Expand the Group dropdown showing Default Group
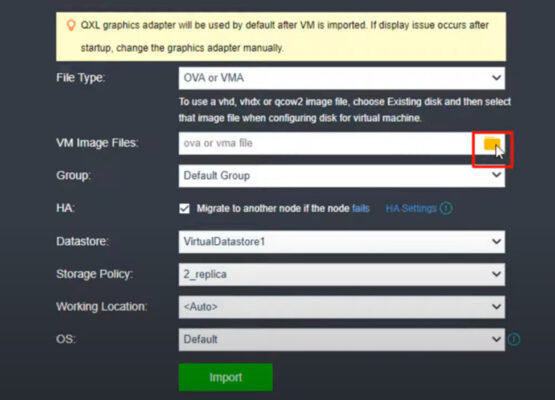Viewport: 555px width, 400px height. tap(342, 176)
